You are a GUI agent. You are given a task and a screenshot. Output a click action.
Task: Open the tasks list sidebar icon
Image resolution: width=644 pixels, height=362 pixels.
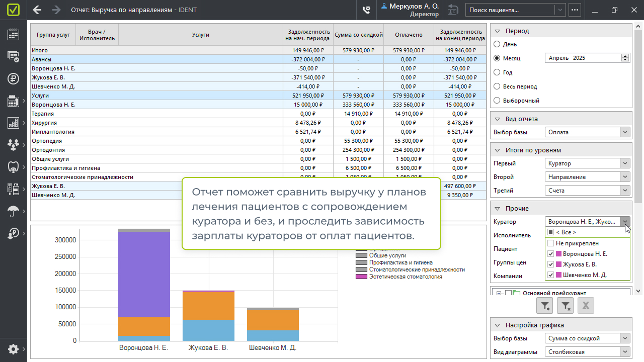(14, 56)
